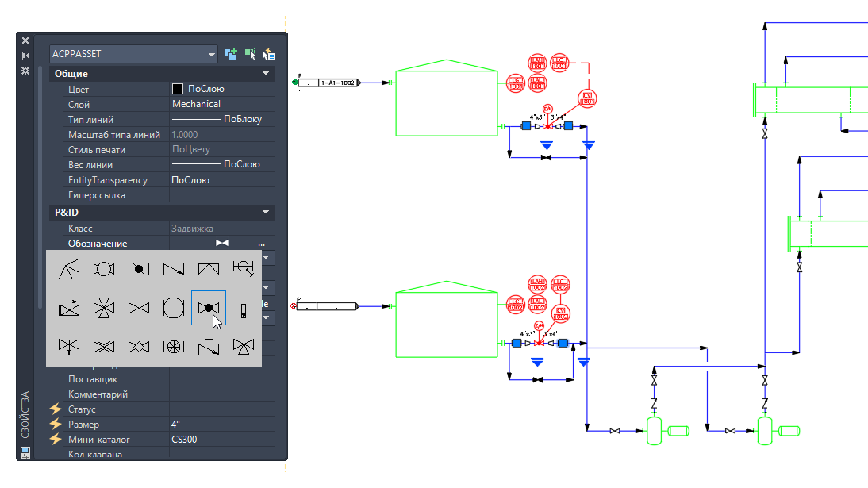Click the Стиль печати value ПоЦвету
This screenshot has width=868, height=488.
(x=191, y=149)
